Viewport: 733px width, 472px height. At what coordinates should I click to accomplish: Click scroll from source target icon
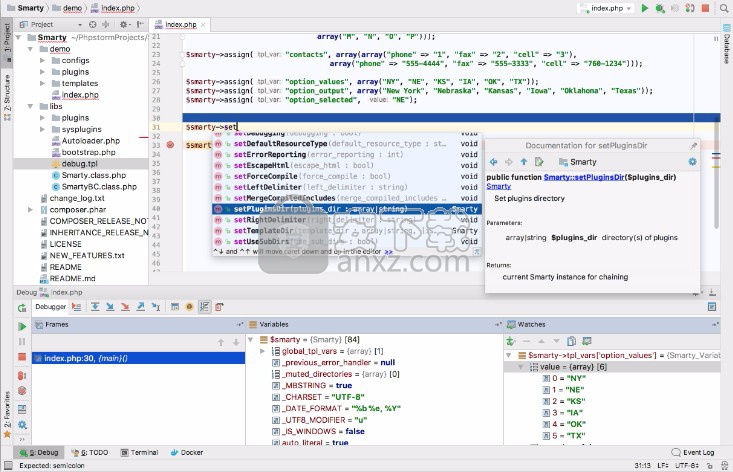(93, 24)
